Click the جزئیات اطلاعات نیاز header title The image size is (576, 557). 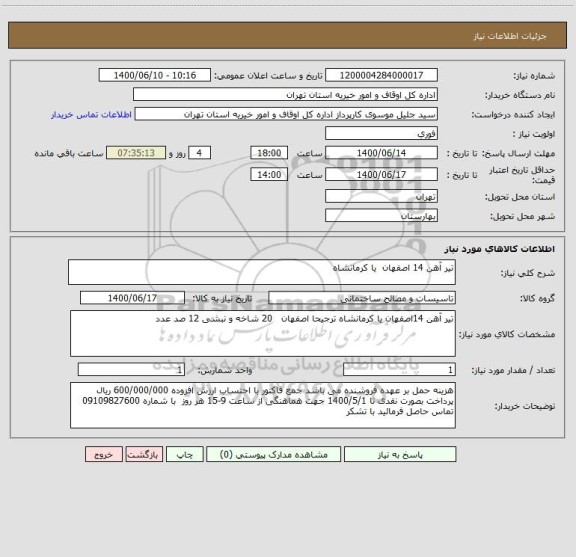[510, 36]
